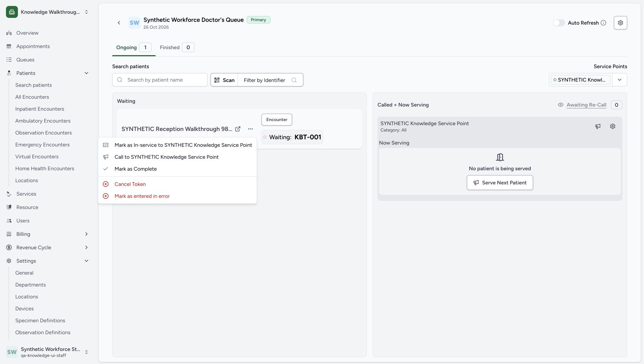The image size is (644, 364).
Task: Click the back arrow beside queue title
Action: point(119,23)
